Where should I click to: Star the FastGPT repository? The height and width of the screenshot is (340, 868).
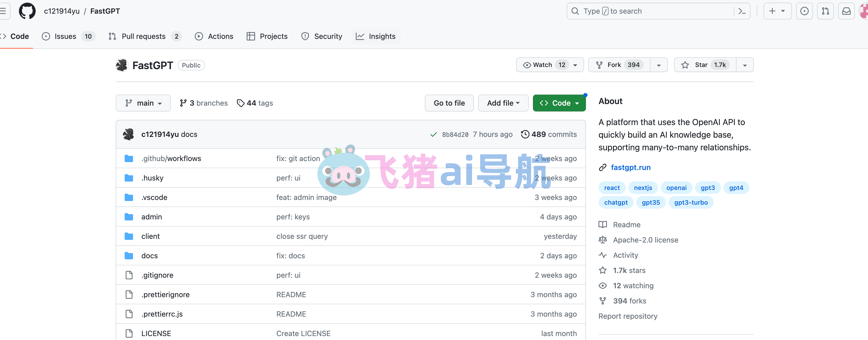705,65
